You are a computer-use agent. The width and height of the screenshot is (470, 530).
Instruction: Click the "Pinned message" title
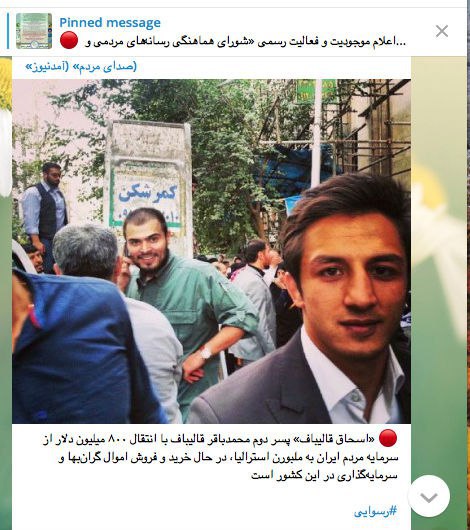[110, 23]
